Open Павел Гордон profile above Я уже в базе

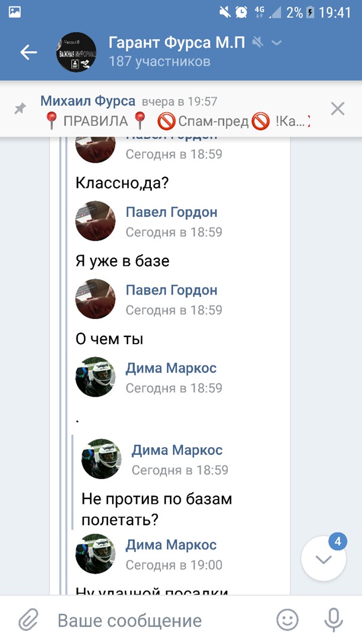coord(171,212)
